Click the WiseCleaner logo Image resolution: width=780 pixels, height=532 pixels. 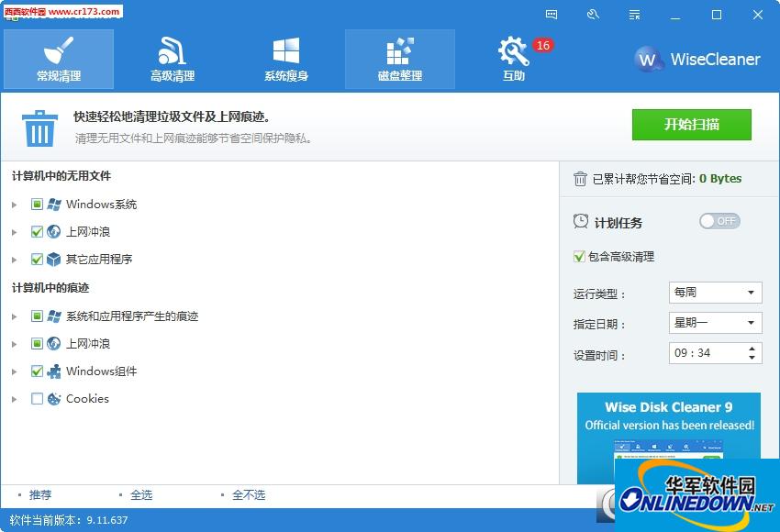tap(696, 60)
